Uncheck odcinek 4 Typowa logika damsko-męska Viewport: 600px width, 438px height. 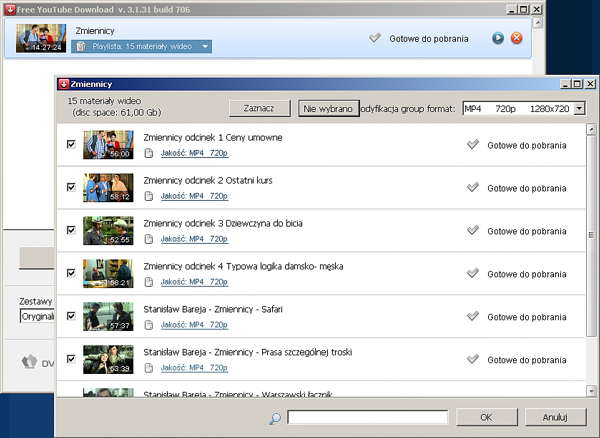pos(71,273)
